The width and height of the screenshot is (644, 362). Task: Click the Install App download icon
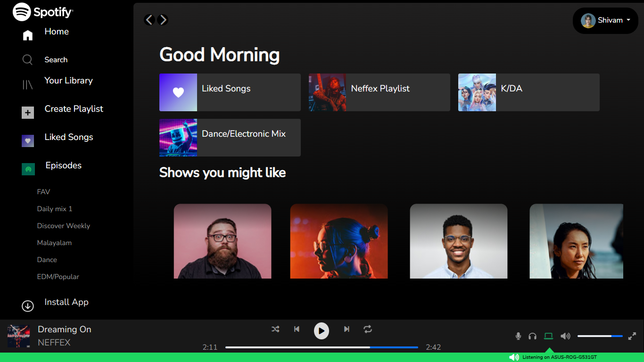(28, 306)
